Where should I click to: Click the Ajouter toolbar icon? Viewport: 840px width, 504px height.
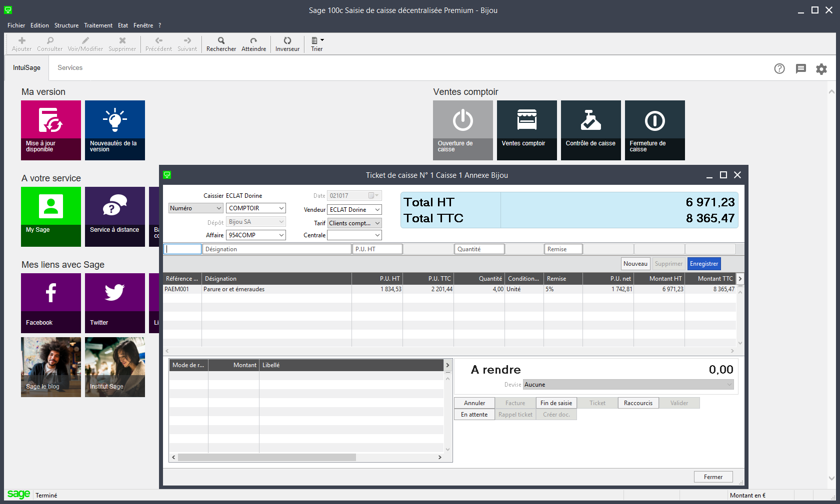click(x=21, y=44)
